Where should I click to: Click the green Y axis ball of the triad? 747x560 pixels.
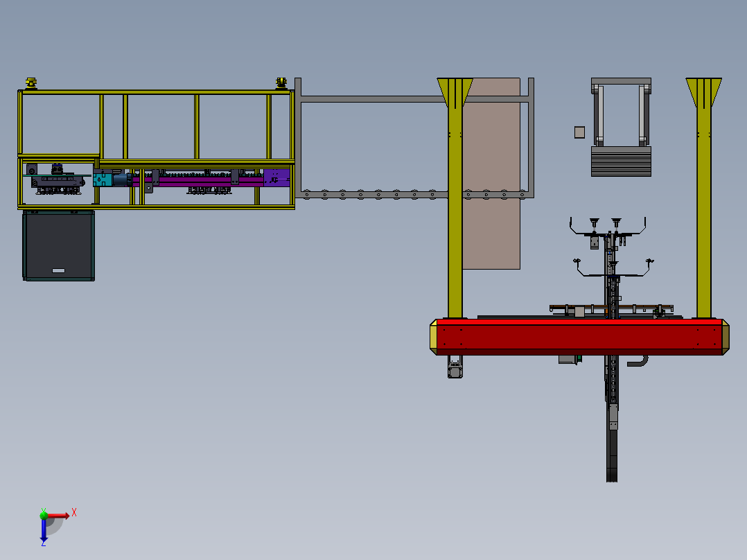pyautogui.click(x=44, y=515)
